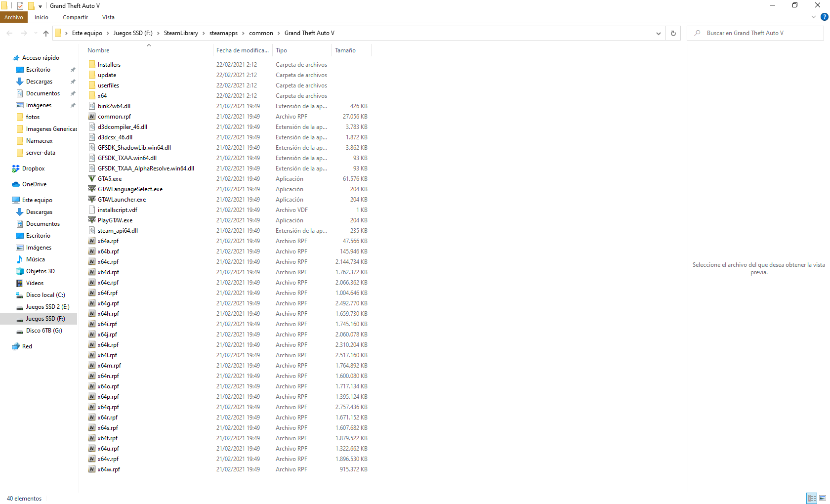Open the Vista ribbon tab
This screenshot has height=504, width=830.
click(x=108, y=17)
